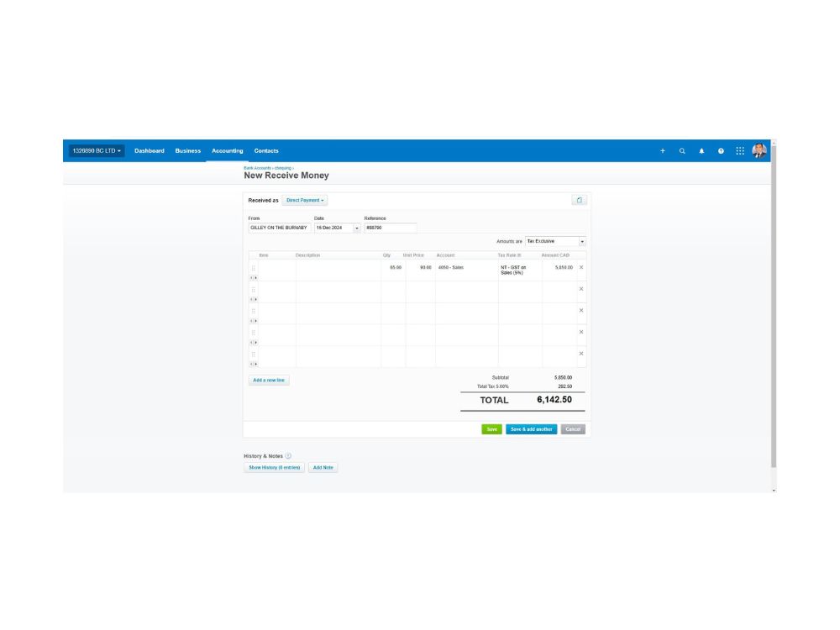Click the Date field 16 Dec 2024
This screenshot has height=630, width=840.
(333, 228)
